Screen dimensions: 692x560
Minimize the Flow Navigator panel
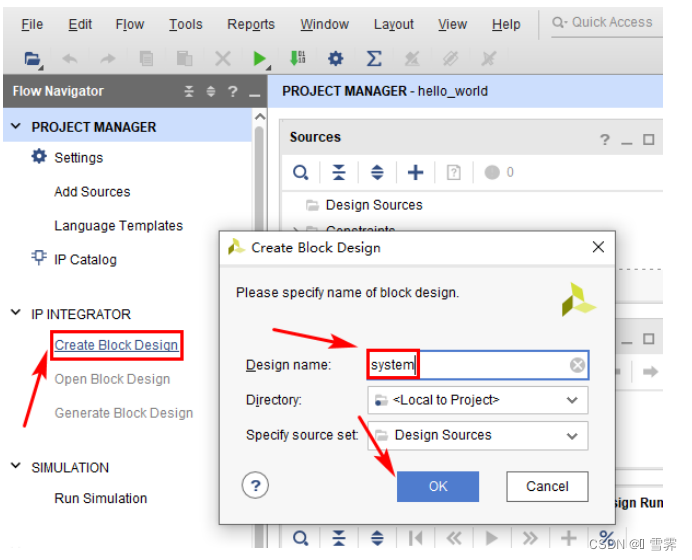[255, 95]
